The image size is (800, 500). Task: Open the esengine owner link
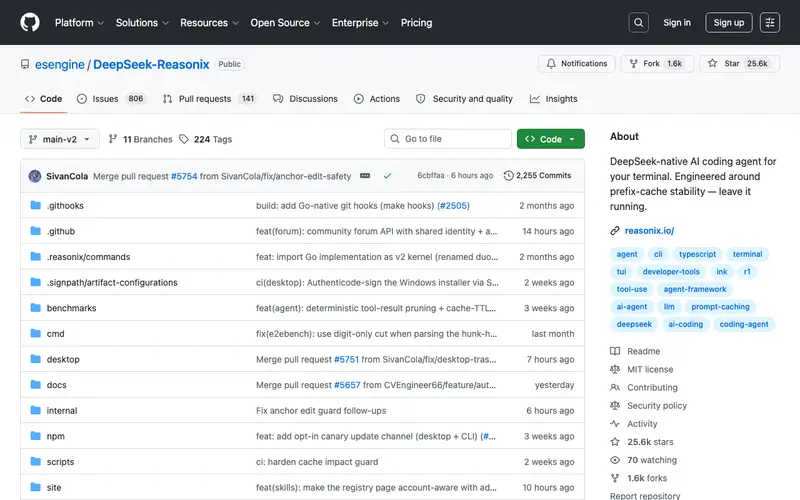click(x=60, y=64)
